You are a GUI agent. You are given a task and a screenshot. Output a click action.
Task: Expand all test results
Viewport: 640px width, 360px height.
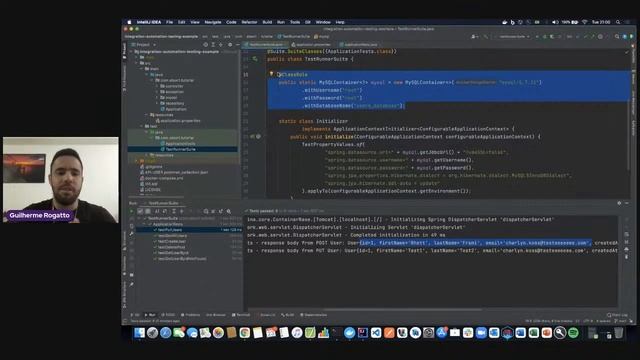pos(174,211)
